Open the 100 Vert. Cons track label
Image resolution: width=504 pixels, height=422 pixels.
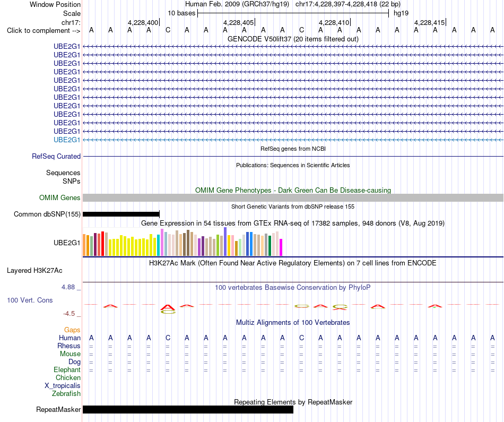pos(30,300)
